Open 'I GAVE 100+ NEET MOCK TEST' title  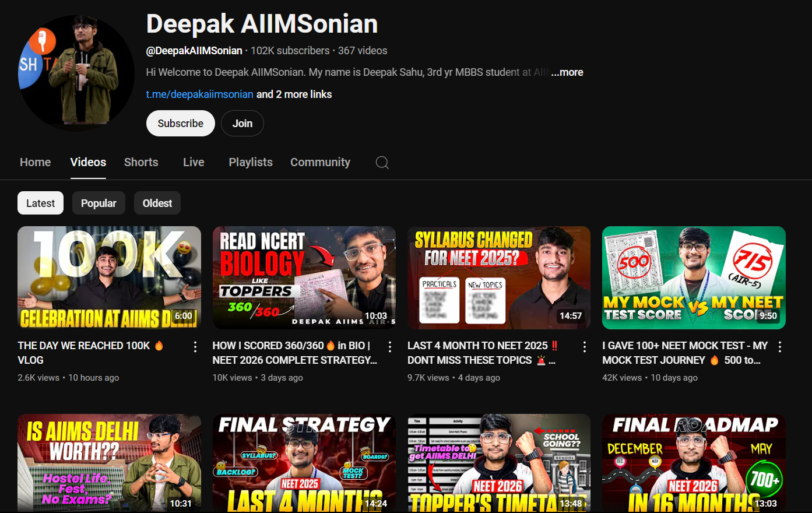(x=685, y=353)
